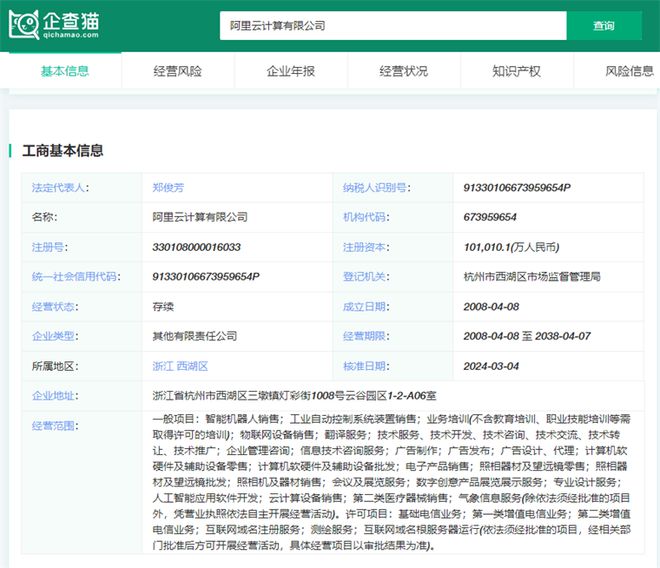
Task: Click credit code value in the 统一社会信用代码 row
Action: (x=206, y=277)
